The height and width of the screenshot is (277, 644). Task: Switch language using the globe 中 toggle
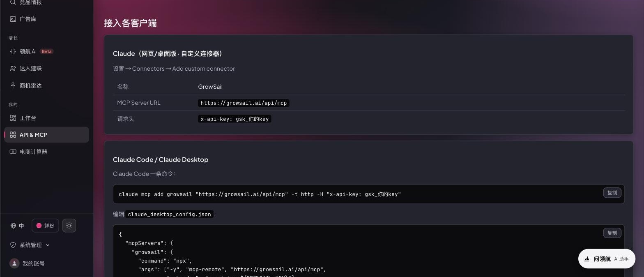click(x=17, y=226)
